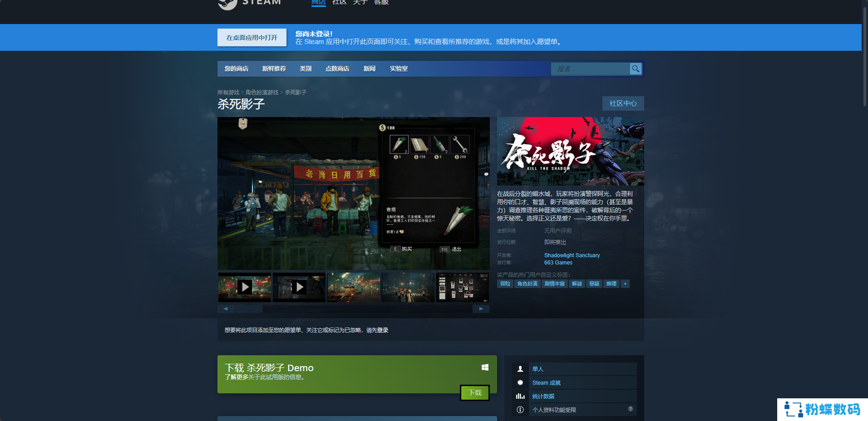This screenshot has width=868, height=421.
Task: Click the 推理 tag
Action: click(x=612, y=284)
